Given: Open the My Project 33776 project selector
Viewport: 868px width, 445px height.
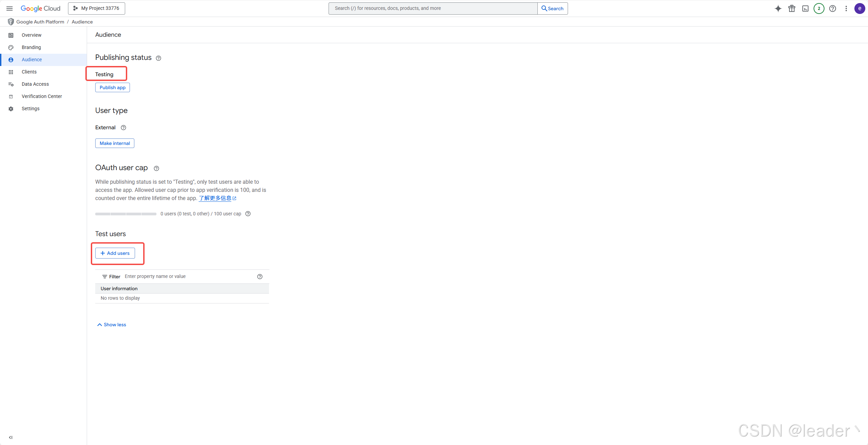Looking at the screenshot, I should click(x=97, y=9).
